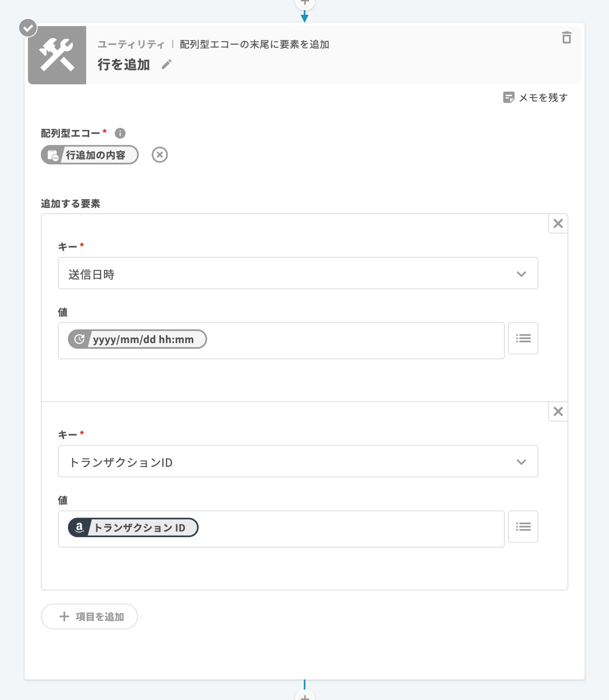Clear the 行追加の内容 echo selection
The height and width of the screenshot is (700, 609).
pyautogui.click(x=159, y=155)
